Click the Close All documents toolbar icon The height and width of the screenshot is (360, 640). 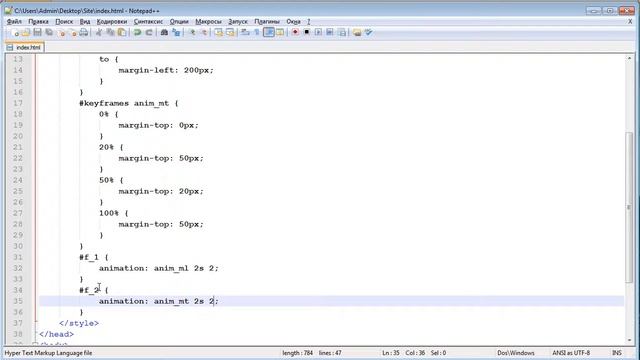(x=73, y=33)
